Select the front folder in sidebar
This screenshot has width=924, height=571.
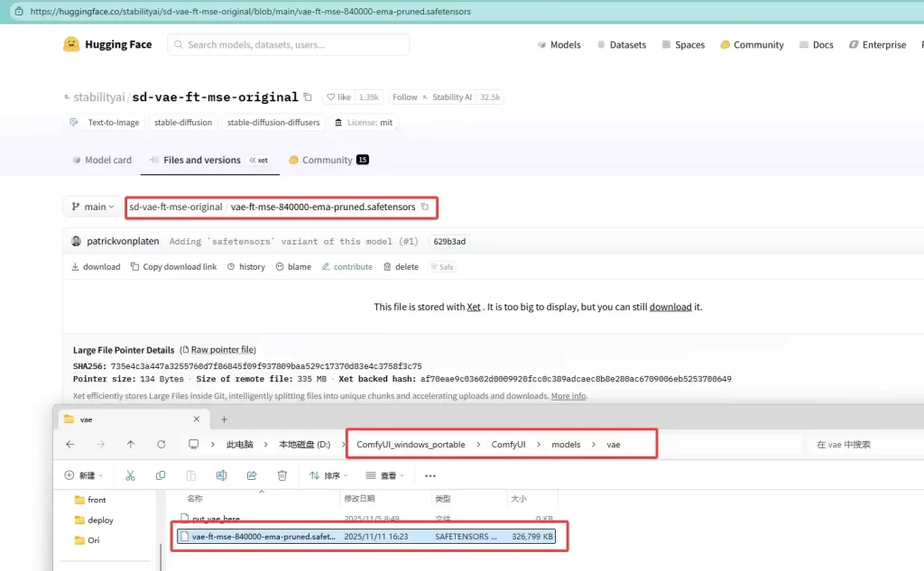(90, 501)
